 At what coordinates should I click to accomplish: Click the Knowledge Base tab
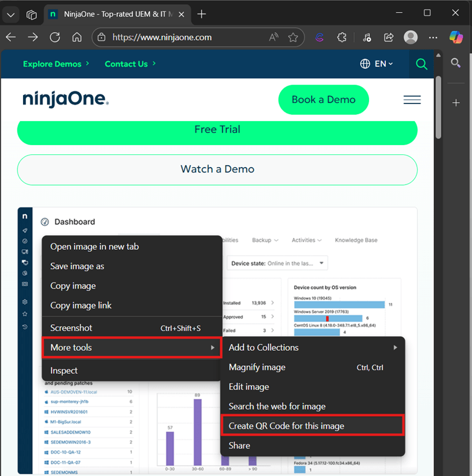tap(356, 240)
